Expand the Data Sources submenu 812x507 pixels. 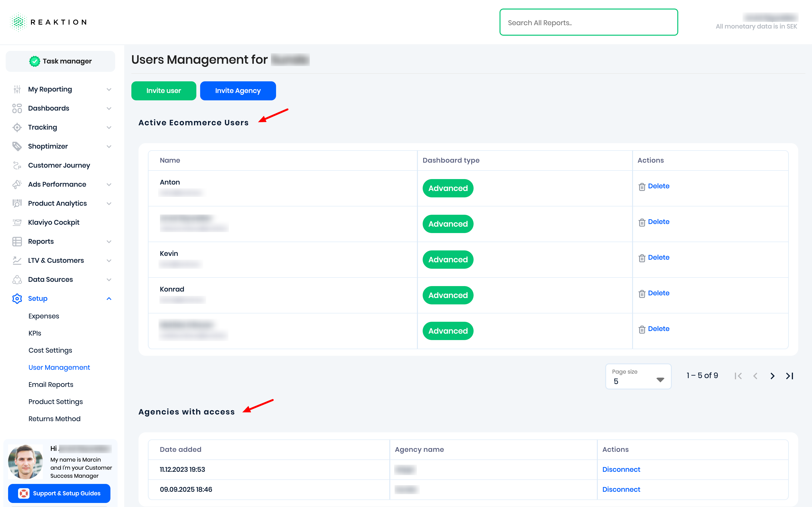pos(109,280)
